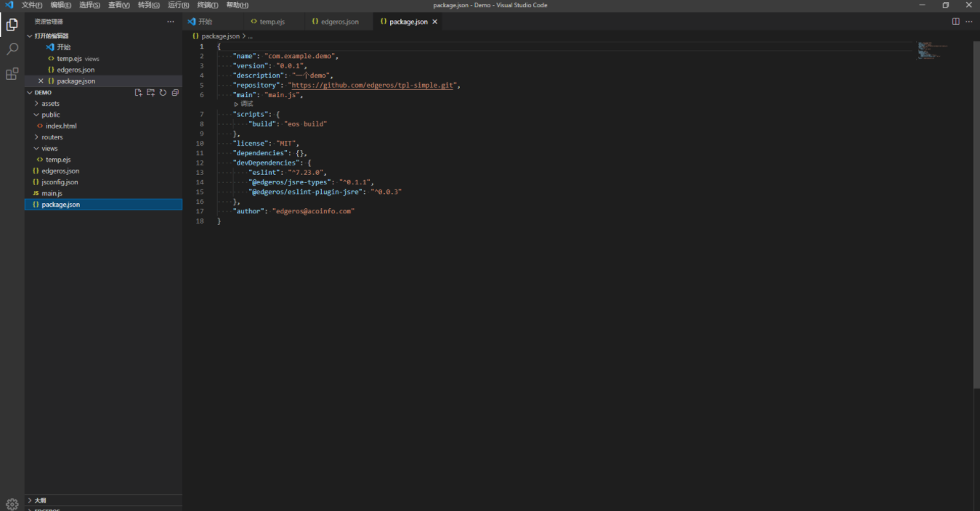The image size is (980, 511).
Task: Click the github.com repository URL link
Action: [373, 85]
